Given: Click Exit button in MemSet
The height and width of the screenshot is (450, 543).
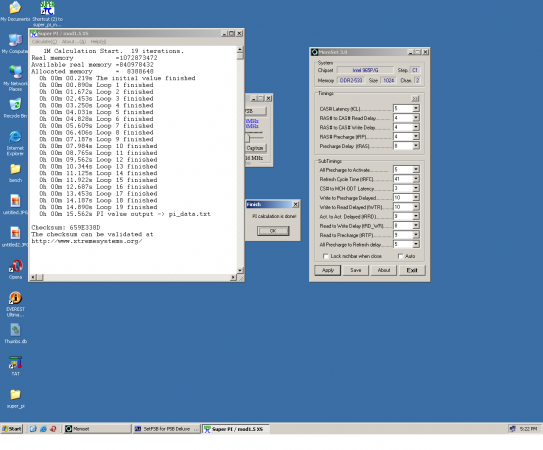Looking at the screenshot, I should tap(412, 270).
